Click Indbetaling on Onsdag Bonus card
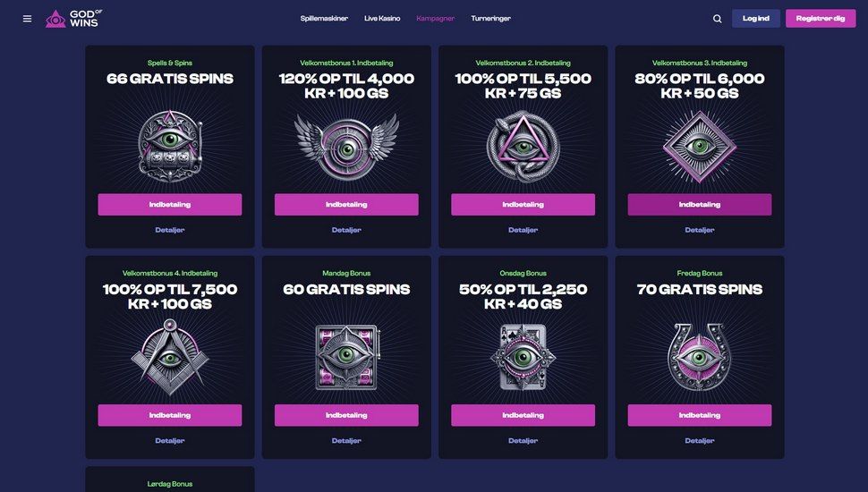868x492 pixels. click(x=523, y=416)
